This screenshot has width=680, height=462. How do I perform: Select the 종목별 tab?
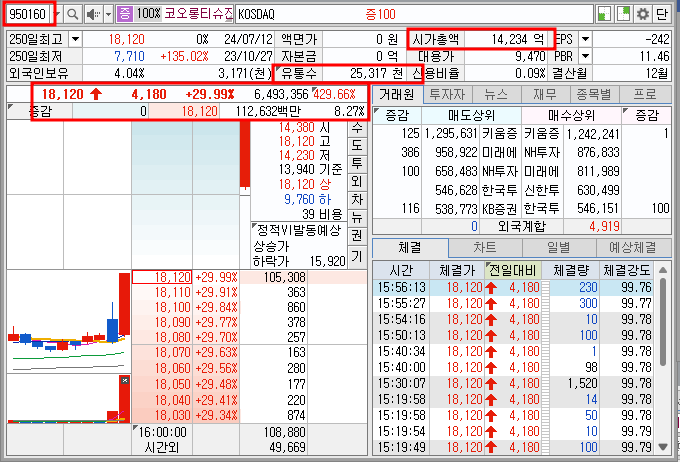tap(594, 94)
